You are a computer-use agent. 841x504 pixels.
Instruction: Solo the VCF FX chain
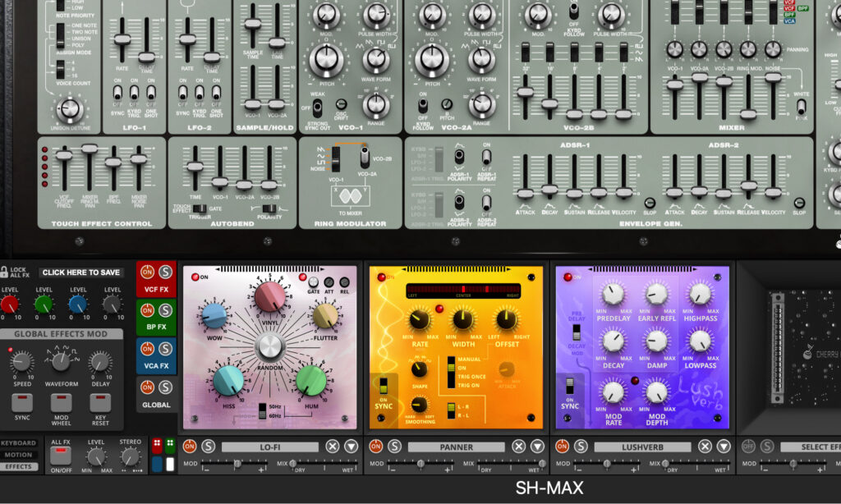pos(165,273)
